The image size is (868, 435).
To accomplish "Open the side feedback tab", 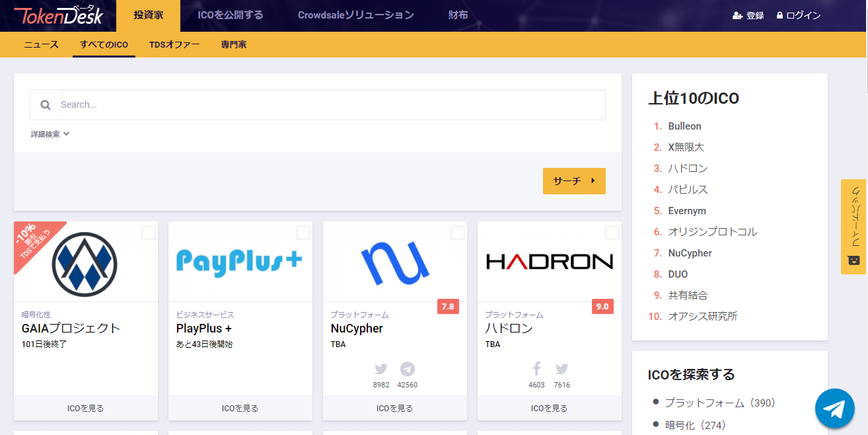I will coord(853,226).
